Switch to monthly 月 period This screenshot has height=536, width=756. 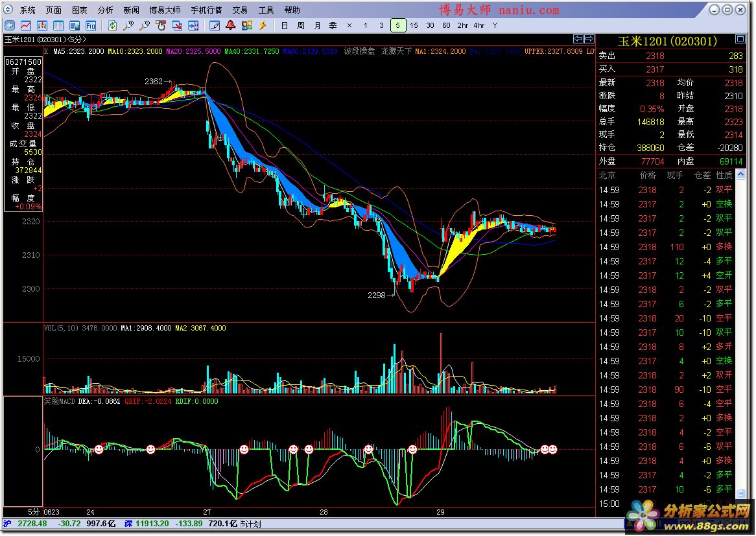pyautogui.click(x=317, y=25)
